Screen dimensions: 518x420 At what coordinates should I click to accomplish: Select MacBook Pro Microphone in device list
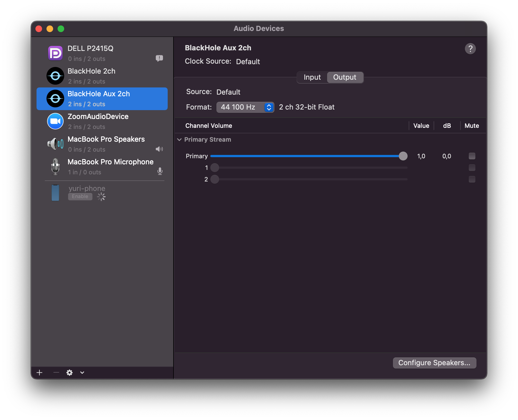(102, 167)
